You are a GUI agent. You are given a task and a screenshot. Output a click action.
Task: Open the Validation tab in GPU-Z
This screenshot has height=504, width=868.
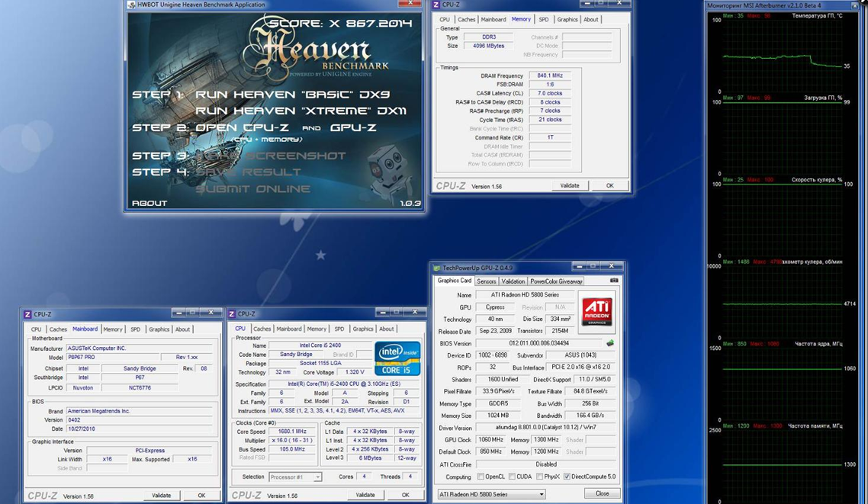pyautogui.click(x=513, y=281)
